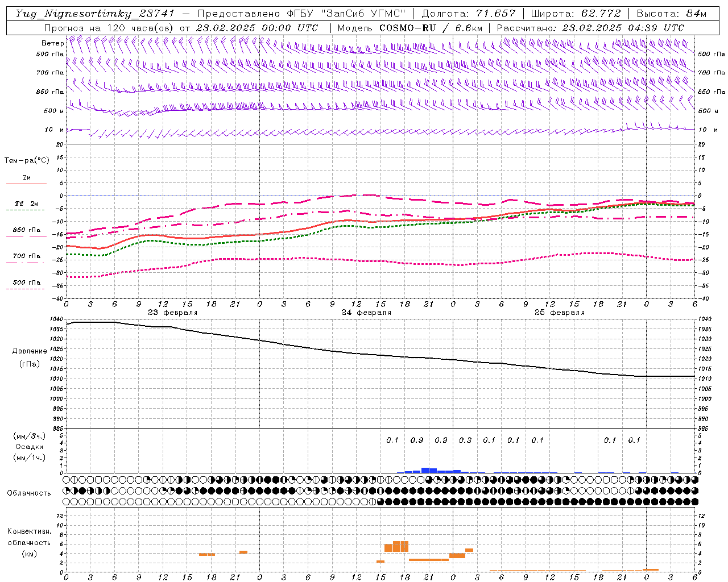Click the 24 февраля date label
This screenshot has width=728, height=582.
[366, 313]
